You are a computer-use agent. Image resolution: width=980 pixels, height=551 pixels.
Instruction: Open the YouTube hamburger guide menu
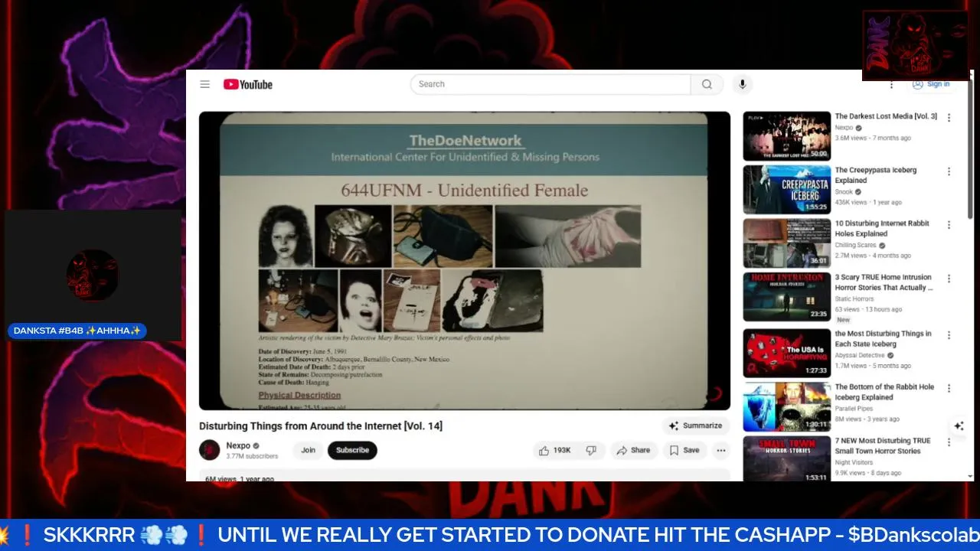coord(205,84)
